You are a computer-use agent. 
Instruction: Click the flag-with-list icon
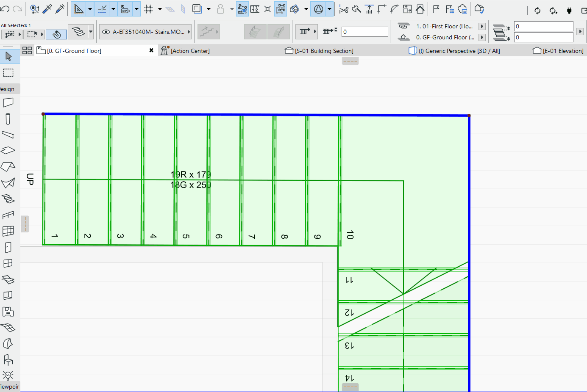tap(450, 9)
